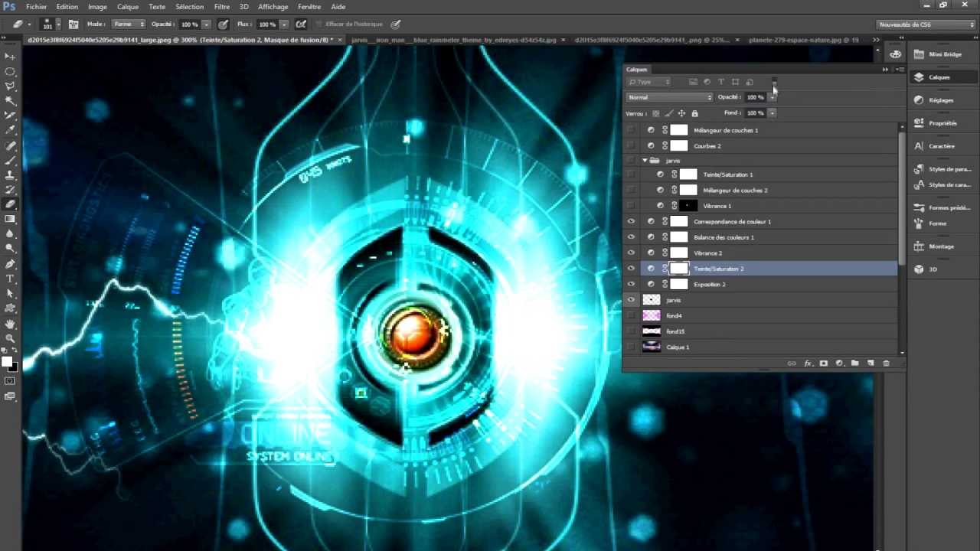This screenshot has width=980, height=551.
Task: Select the Clone Stamp tool
Action: pyautogui.click(x=11, y=174)
